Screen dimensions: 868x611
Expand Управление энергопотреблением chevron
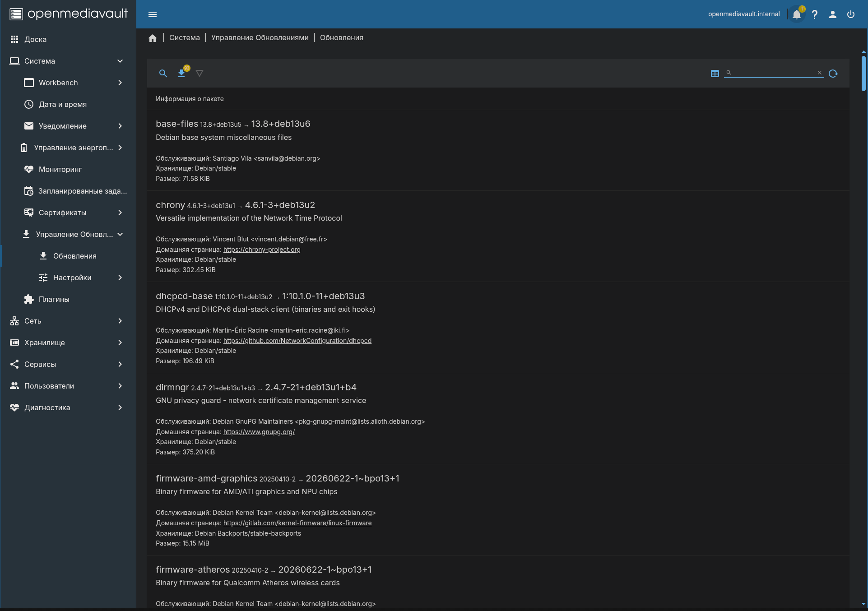pos(120,148)
